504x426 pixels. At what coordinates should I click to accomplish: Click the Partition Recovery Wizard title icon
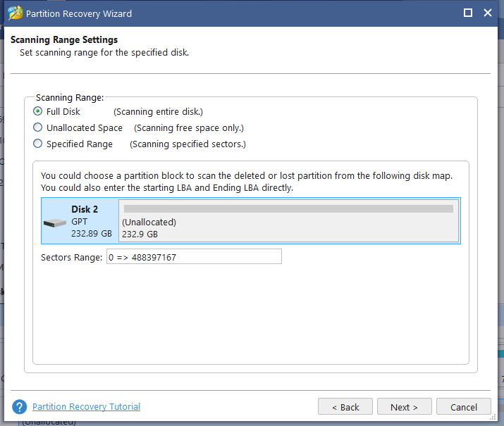point(16,13)
